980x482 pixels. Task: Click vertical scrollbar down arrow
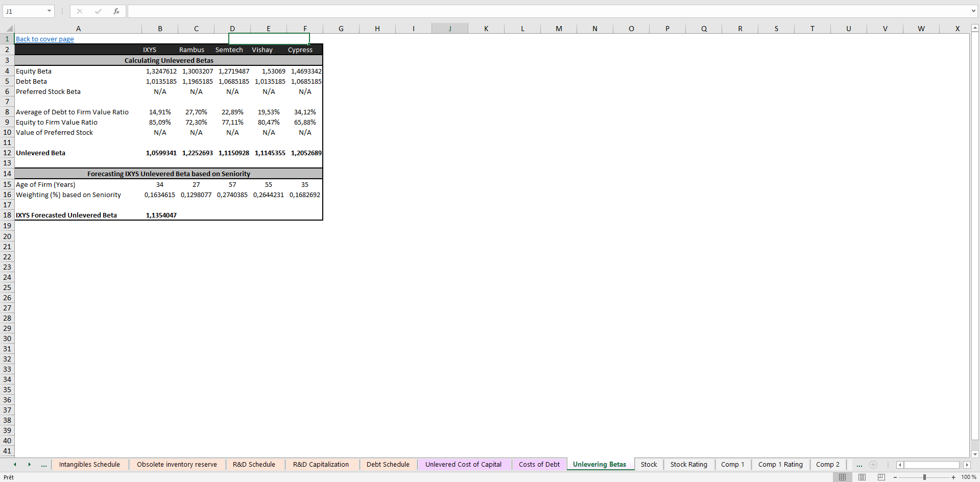(x=975, y=454)
